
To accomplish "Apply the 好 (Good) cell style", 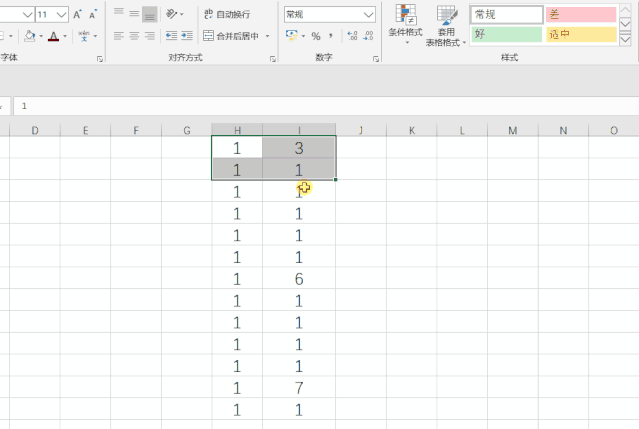I will click(x=506, y=34).
